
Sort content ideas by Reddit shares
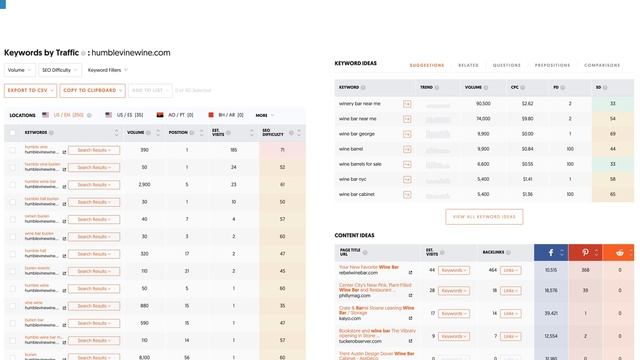(x=631, y=253)
